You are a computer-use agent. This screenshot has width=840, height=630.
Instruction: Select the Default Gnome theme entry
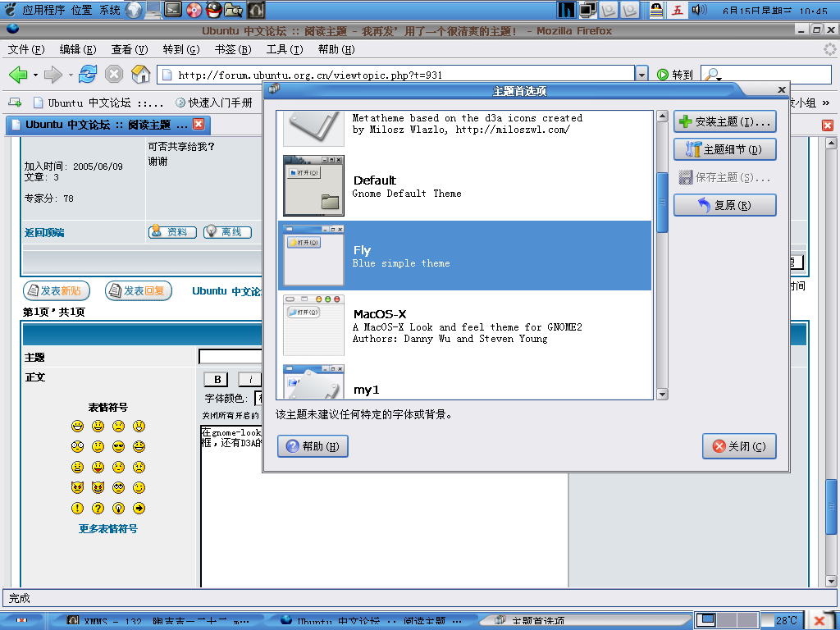pos(465,186)
